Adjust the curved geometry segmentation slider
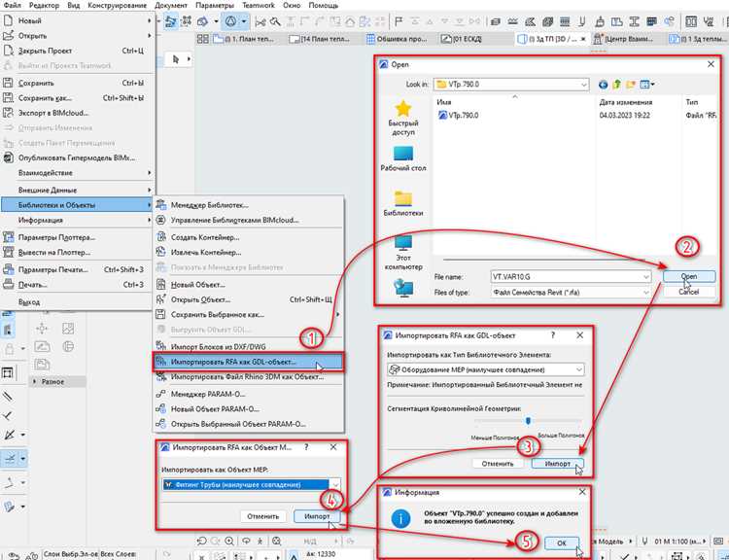This screenshot has width=729, height=560. pos(528,420)
